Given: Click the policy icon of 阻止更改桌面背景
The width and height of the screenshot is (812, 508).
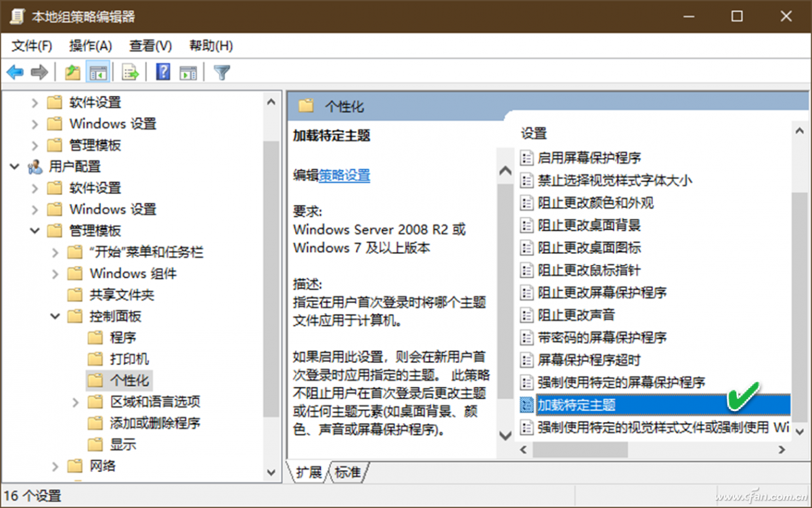Looking at the screenshot, I should (526, 225).
